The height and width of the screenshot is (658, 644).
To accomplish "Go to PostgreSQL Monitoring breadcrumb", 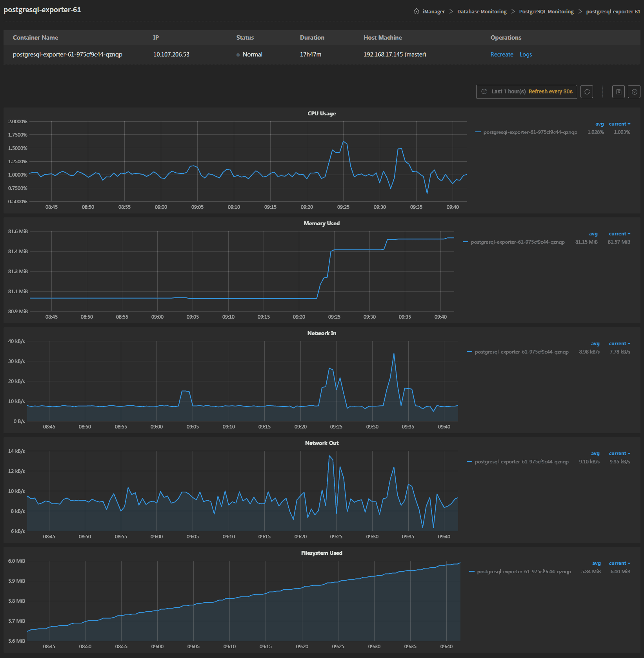I will [546, 12].
